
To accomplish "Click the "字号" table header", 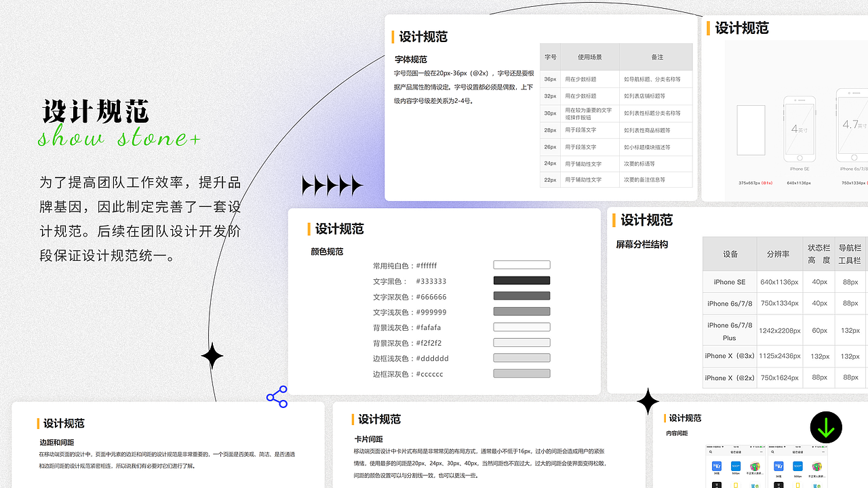I will (x=551, y=57).
